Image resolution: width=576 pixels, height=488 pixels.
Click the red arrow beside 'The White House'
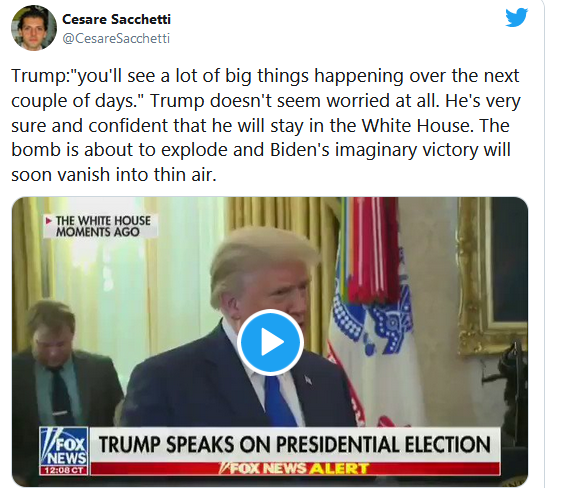(48, 221)
